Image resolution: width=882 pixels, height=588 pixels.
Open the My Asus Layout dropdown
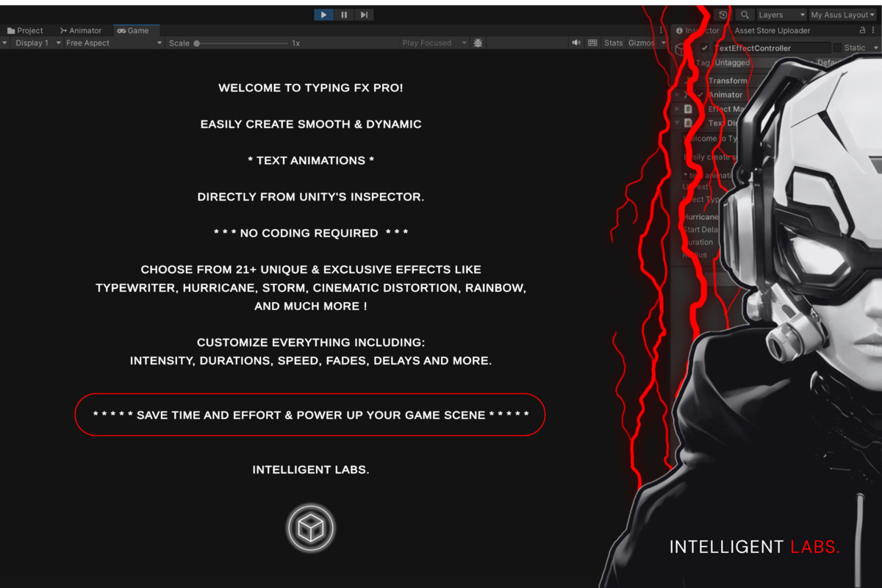[x=844, y=15]
